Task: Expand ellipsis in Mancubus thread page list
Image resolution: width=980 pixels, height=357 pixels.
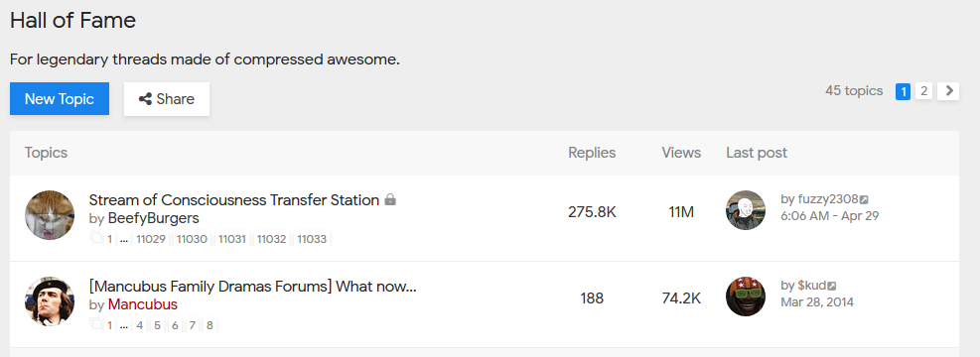Action: click(x=124, y=325)
